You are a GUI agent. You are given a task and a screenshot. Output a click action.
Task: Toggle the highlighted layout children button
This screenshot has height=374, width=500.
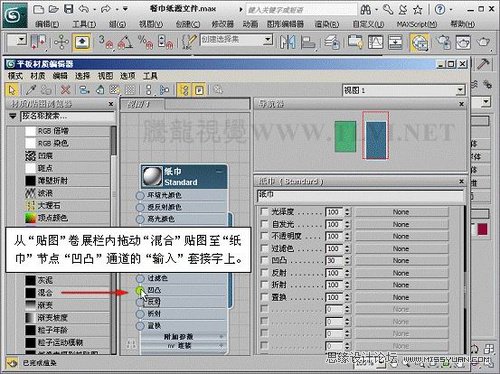click(x=184, y=90)
